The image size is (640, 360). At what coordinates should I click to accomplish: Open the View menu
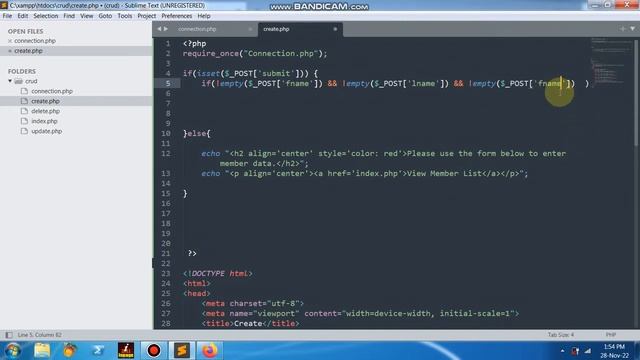click(87, 16)
